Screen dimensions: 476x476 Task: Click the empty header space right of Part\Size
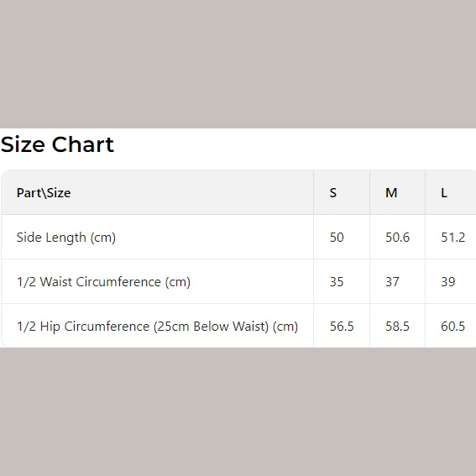tap(191, 193)
